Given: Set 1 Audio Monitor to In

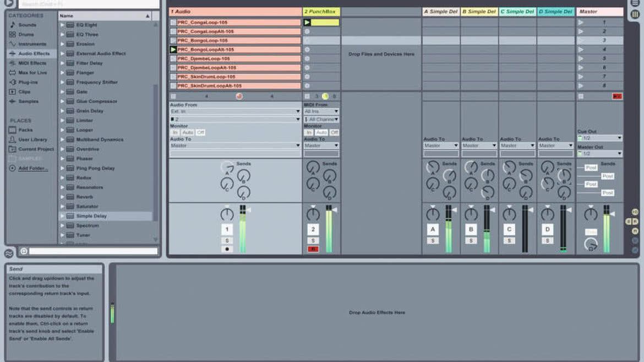Looking at the screenshot, I should 175,132.
